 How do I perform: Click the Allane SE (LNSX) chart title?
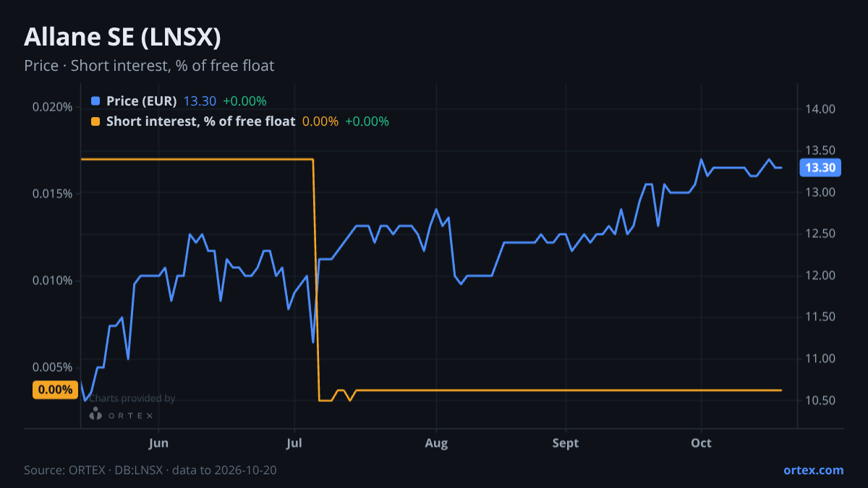[x=122, y=37]
